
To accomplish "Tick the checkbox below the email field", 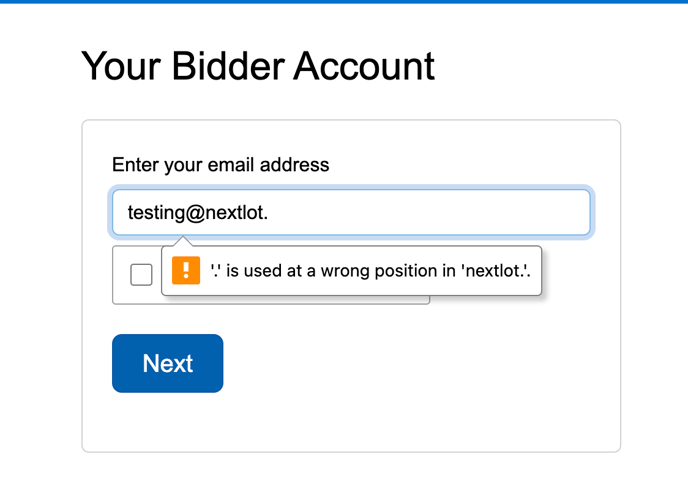I will point(141,275).
